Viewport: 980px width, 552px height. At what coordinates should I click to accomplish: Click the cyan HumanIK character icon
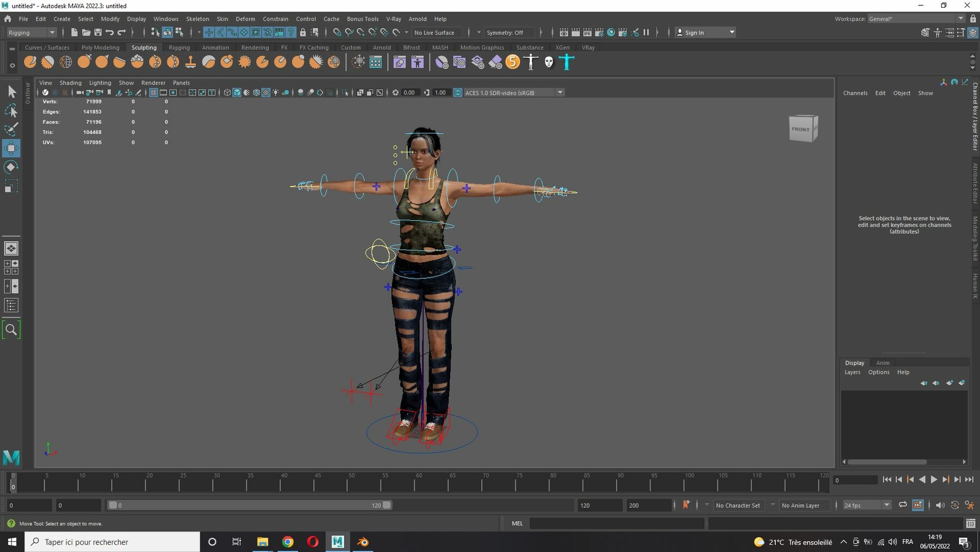click(567, 62)
